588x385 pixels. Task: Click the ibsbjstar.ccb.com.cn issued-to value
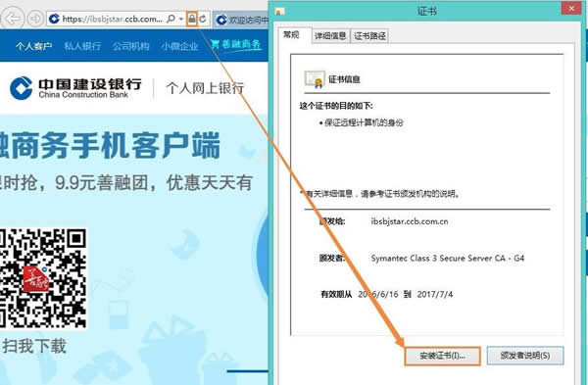410,221
